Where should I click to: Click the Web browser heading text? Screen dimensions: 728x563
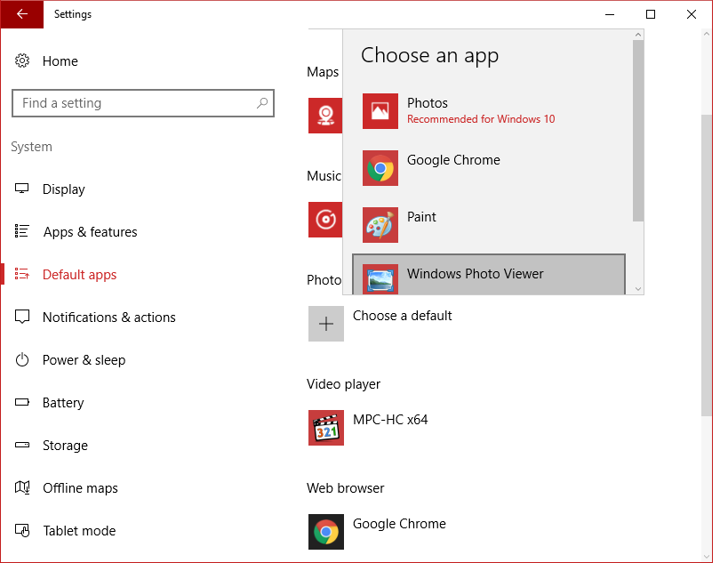tap(345, 488)
